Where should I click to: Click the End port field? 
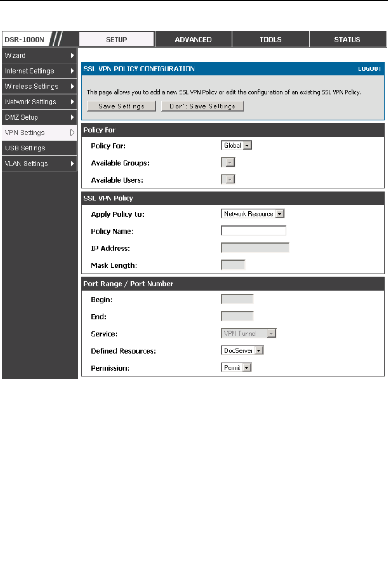pyautogui.click(x=237, y=317)
